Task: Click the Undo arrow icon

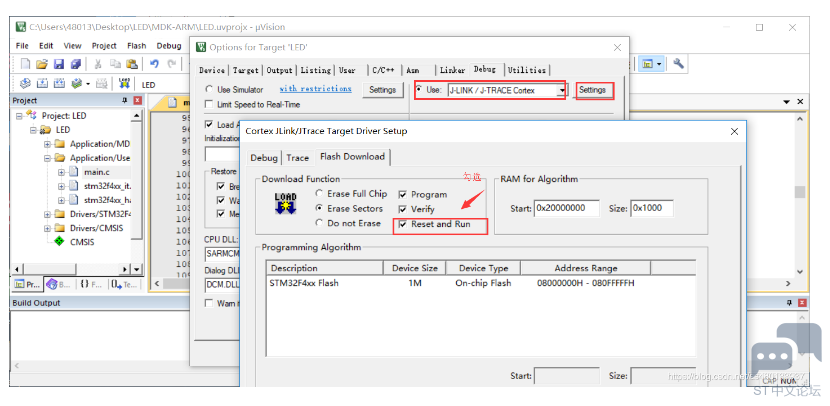Action: pyautogui.click(x=155, y=64)
